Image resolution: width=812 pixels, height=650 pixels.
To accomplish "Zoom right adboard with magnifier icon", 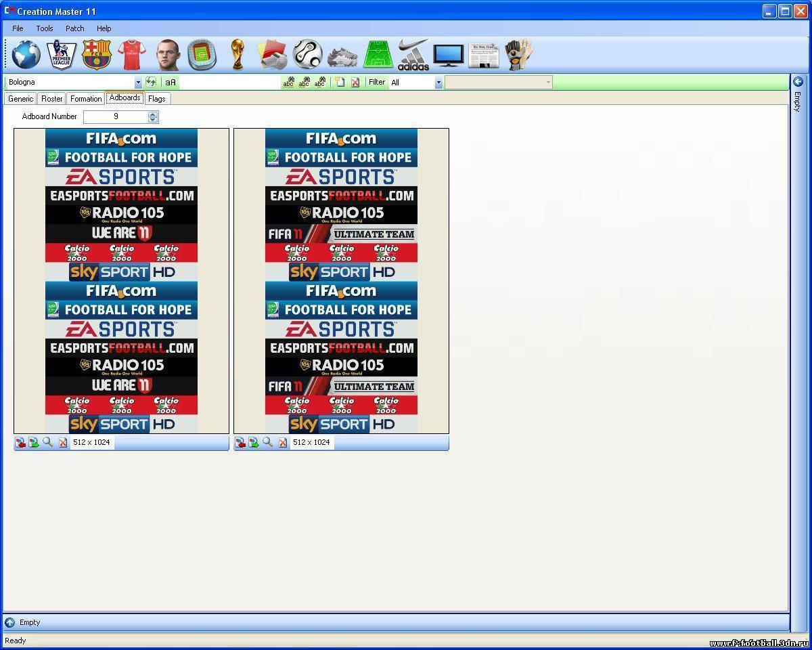I will (x=267, y=442).
